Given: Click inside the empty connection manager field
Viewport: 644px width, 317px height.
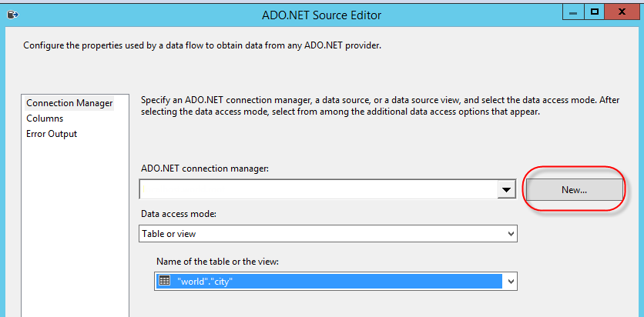Looking at the screenshot, I should pos(317,189).
